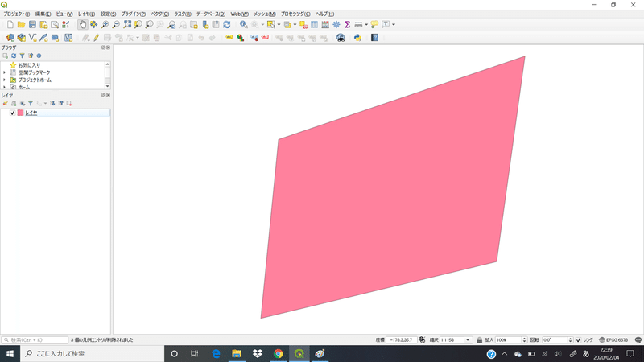The image size is (644, 362).
Task: Open the ラスタ menu
Action: (183, 14)
